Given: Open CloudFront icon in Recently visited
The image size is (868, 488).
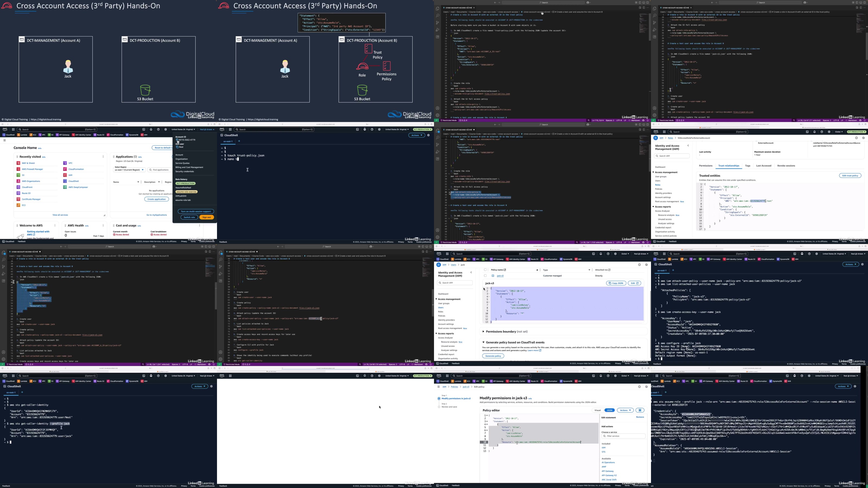Looking at the screenshot, I should click(18, 187).
